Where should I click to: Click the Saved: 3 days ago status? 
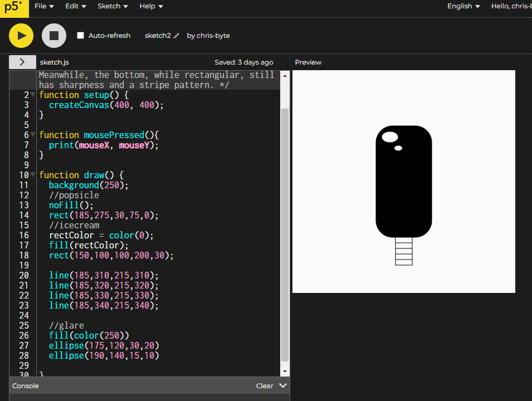click(x=243, y=62)
